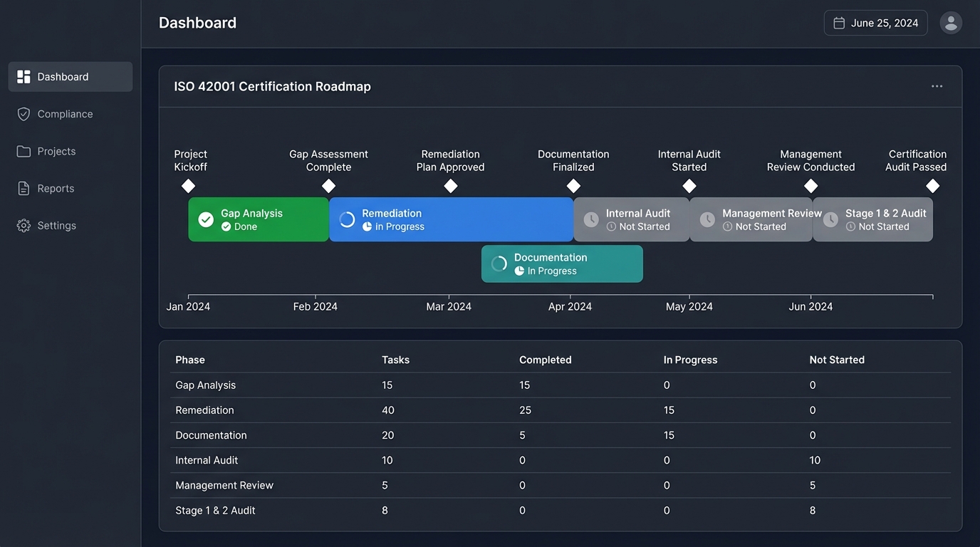Go to Compliance in the sidebar menu
The height and width of the screenshot is (547, 980).
pyautogui.click(x=65, y=114)
